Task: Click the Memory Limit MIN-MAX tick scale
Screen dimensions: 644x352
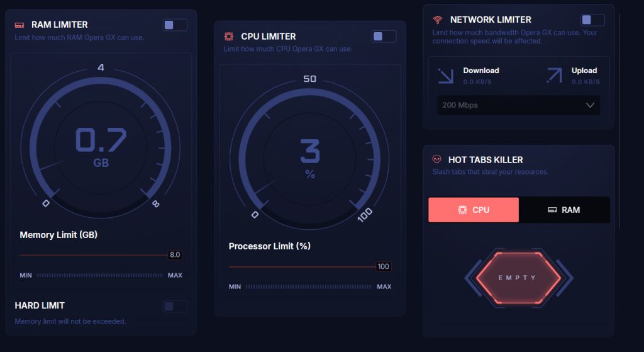Action: (x=100, y=275)
